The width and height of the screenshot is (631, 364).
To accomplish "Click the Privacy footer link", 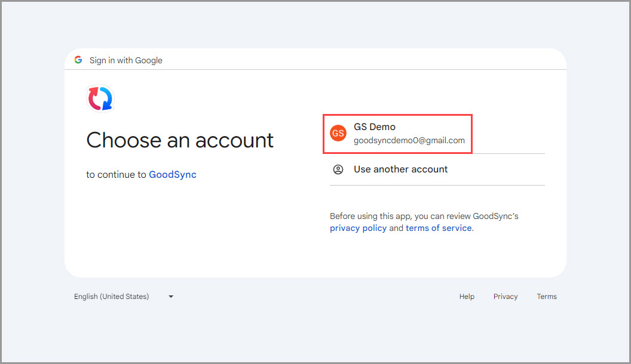I will pos(506,296).
